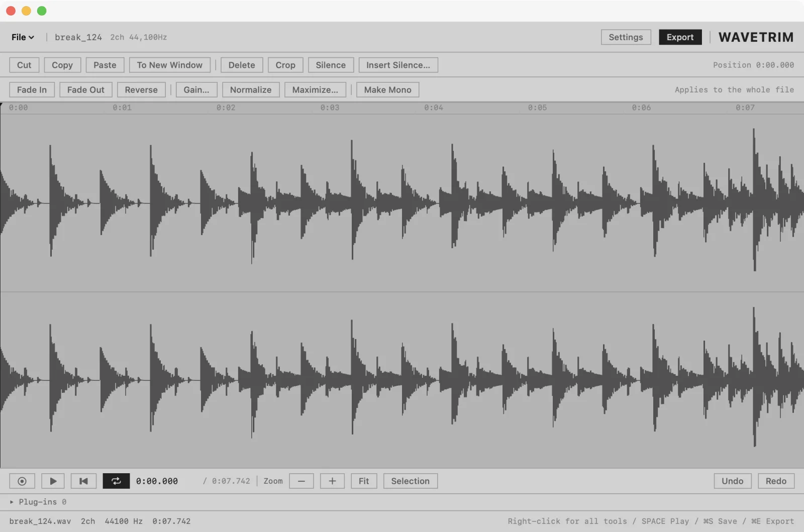Click the 0:07 ruler mark
804x532 pixels.
coord(745,108)
